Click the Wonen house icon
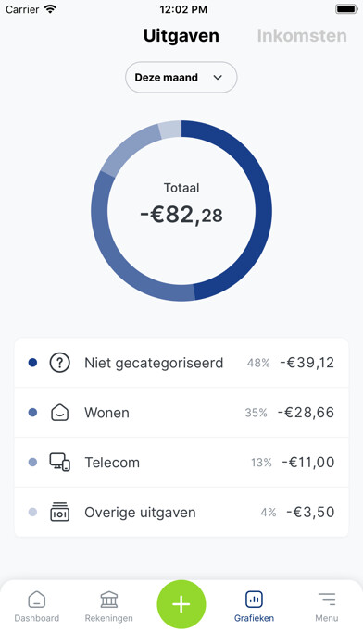Viewport: 363px width, 644px height. click(59, 413)
